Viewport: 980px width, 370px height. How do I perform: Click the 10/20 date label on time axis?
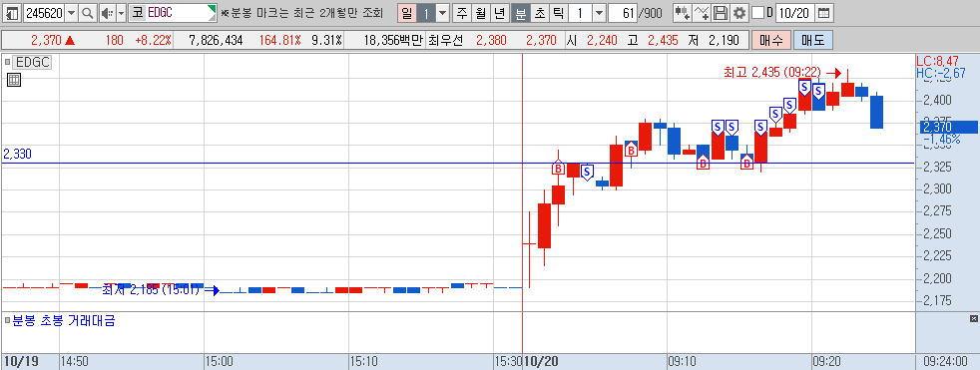(540, 361)
